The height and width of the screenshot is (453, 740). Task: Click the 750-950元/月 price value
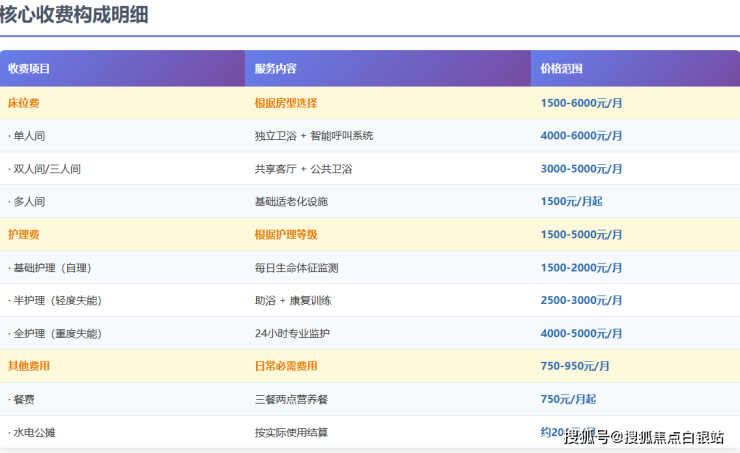pyautogui.click(x=575, y=366)
